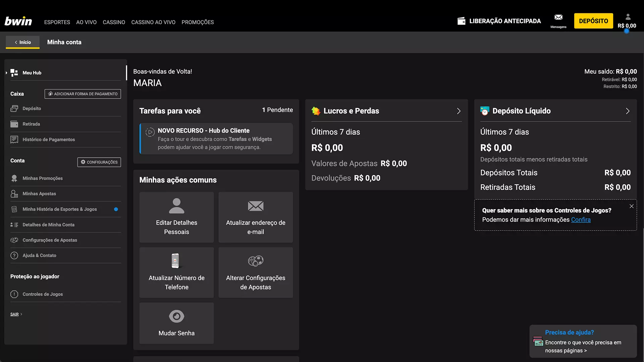
Task: Expand the Depósito Líquido chevron
Action: tap(628, 111)
